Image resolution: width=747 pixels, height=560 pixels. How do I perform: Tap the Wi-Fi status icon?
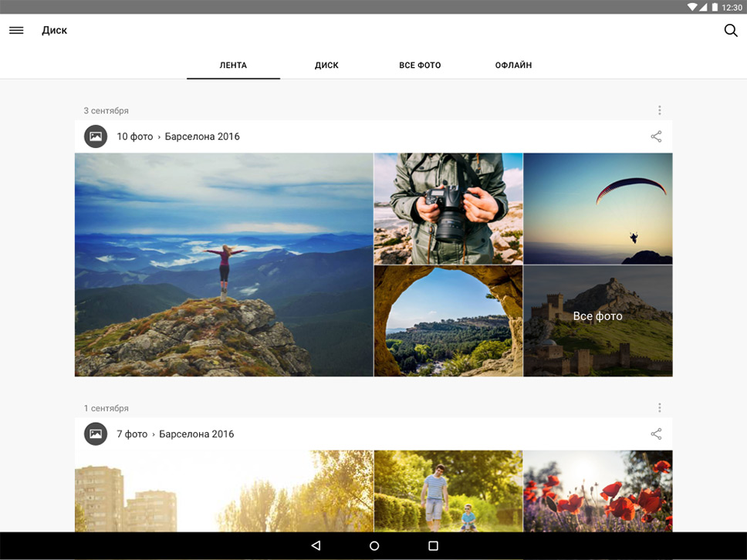691,7
